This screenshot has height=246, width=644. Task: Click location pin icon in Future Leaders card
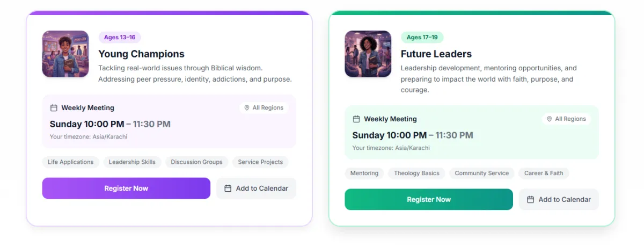coord(550,119)
